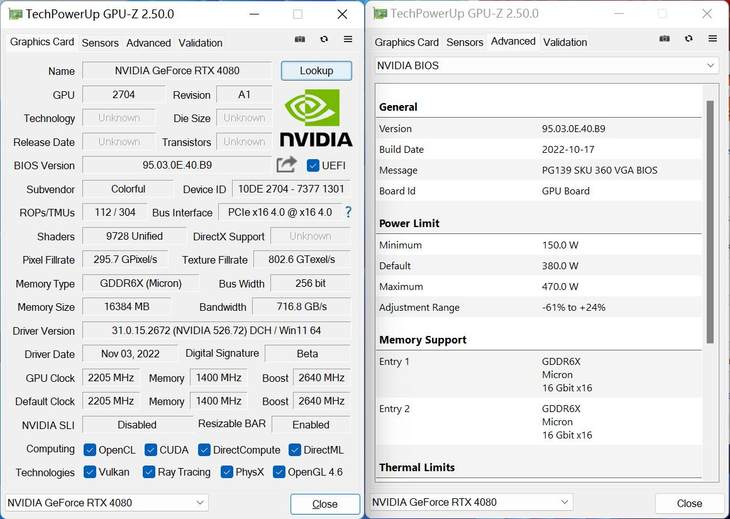Select Graphics Card tab in right window

pyautogui.click(x=406, y=42)
